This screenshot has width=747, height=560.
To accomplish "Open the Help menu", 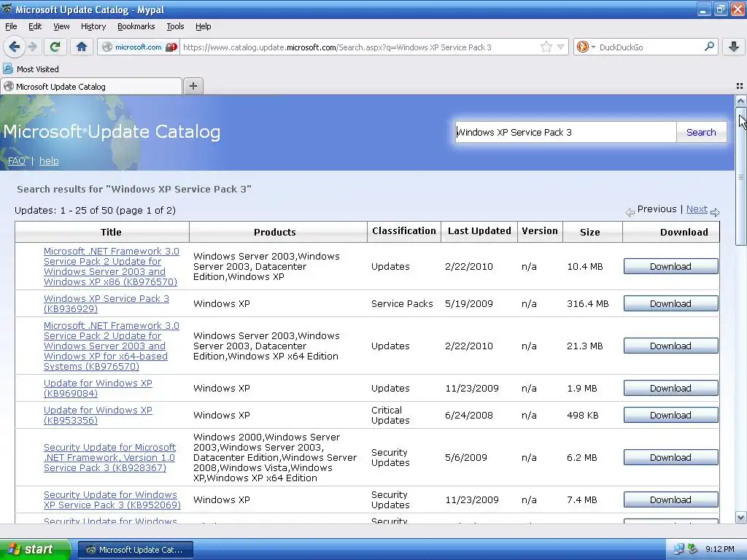I will click(203, 26).
